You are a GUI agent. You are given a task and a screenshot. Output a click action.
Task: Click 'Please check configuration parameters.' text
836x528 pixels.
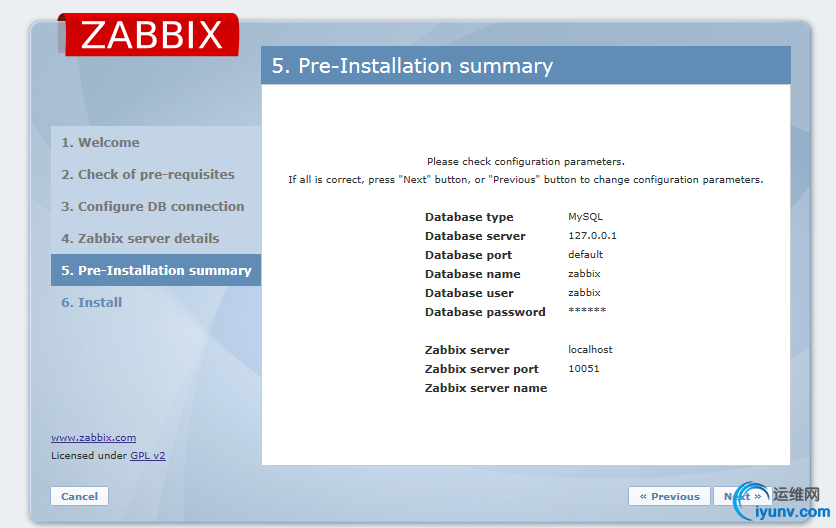[x=526, y=162]
